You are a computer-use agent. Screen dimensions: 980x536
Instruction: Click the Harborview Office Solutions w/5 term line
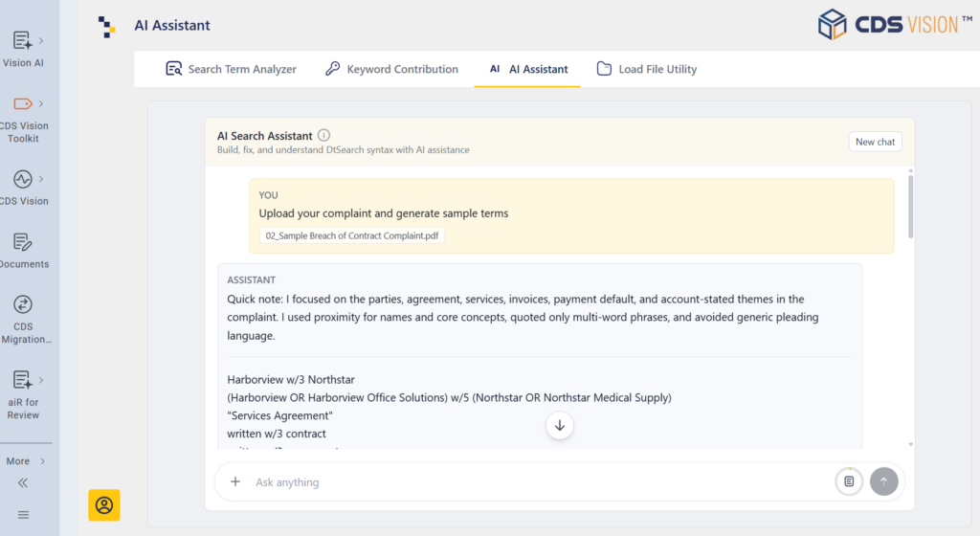click(449, 397)
